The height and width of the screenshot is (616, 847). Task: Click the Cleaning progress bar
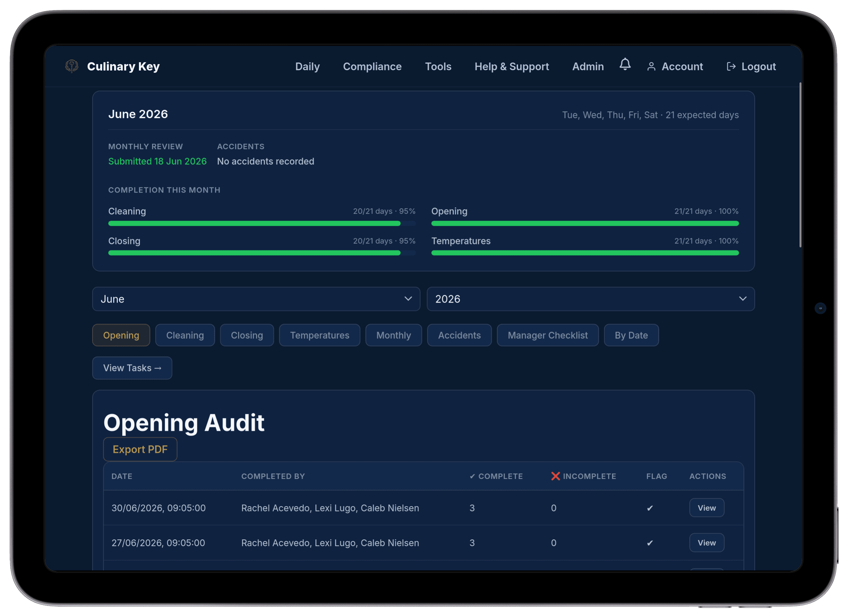tap(262, 223)
